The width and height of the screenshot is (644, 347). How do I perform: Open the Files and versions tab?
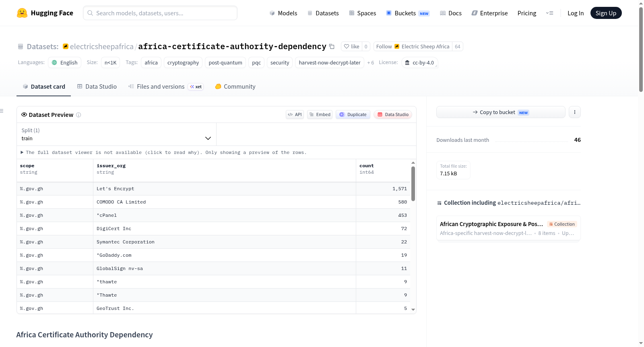166,86
